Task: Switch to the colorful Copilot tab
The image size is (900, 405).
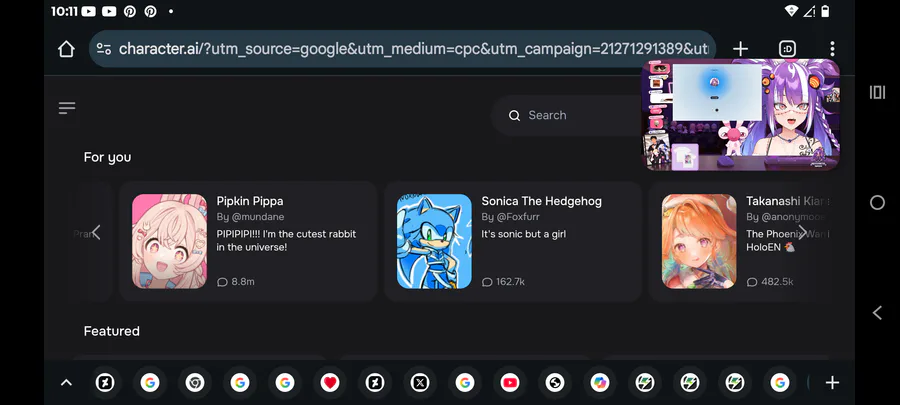Action: (x=599, y=383)
